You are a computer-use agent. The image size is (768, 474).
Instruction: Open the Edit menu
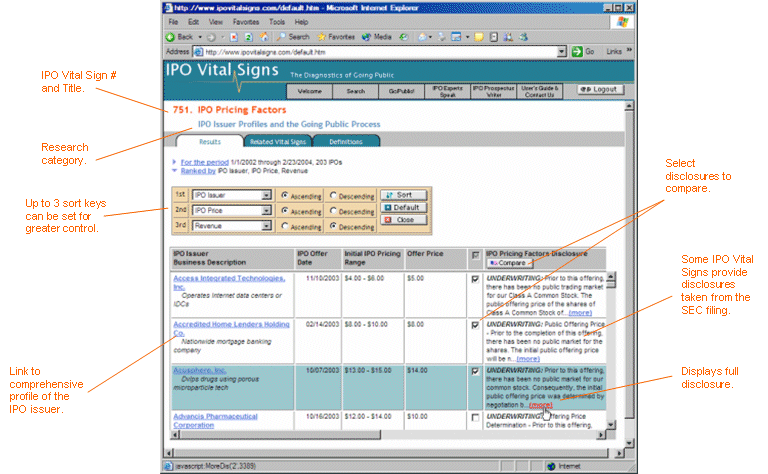193,22
